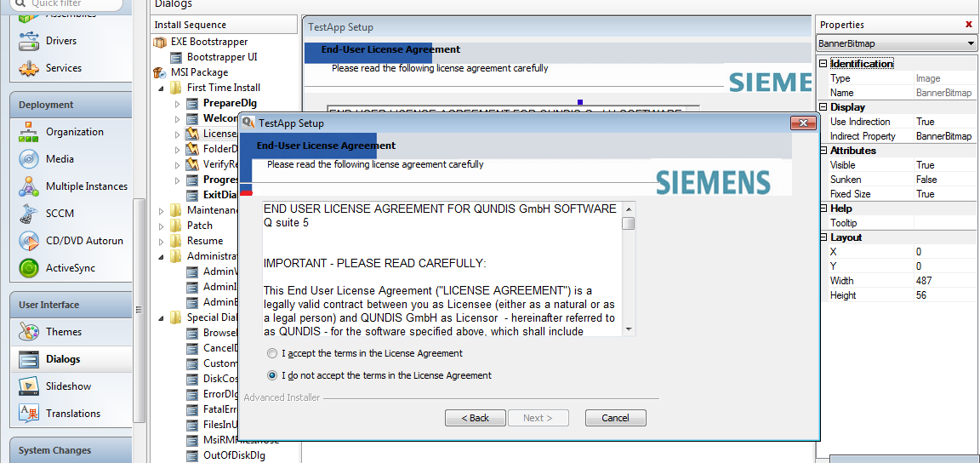Open the Organization deployment icon

pyautogui.click(x=29, y=132)
